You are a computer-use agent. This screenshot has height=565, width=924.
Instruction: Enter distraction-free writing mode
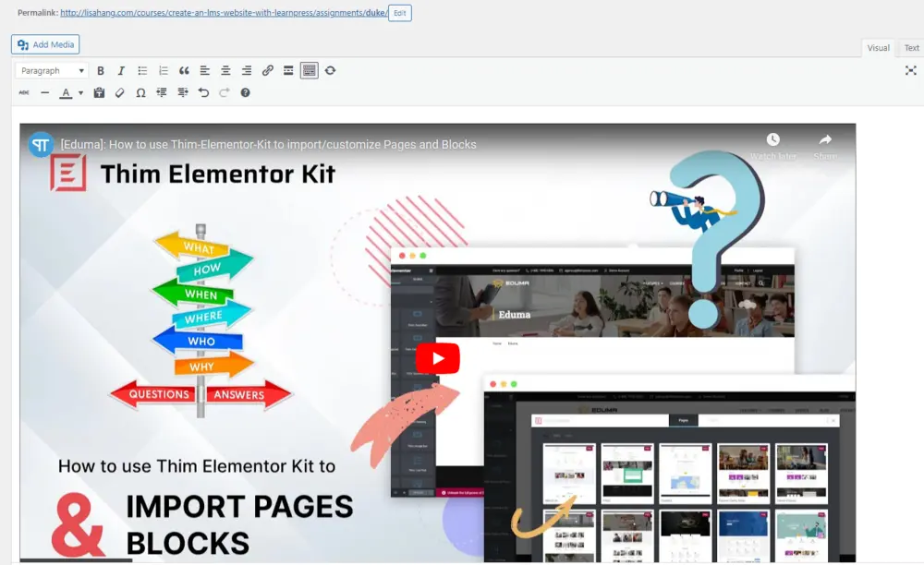coord(910,70)
